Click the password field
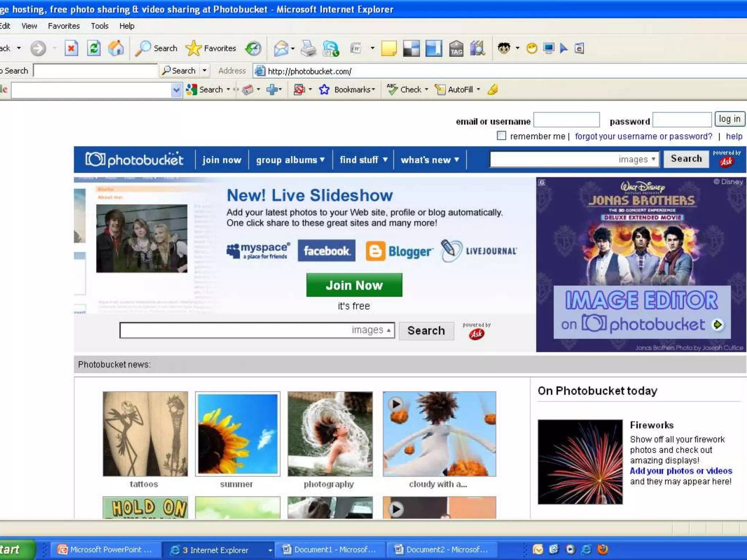The image size is (747, 560). point(682,120)
